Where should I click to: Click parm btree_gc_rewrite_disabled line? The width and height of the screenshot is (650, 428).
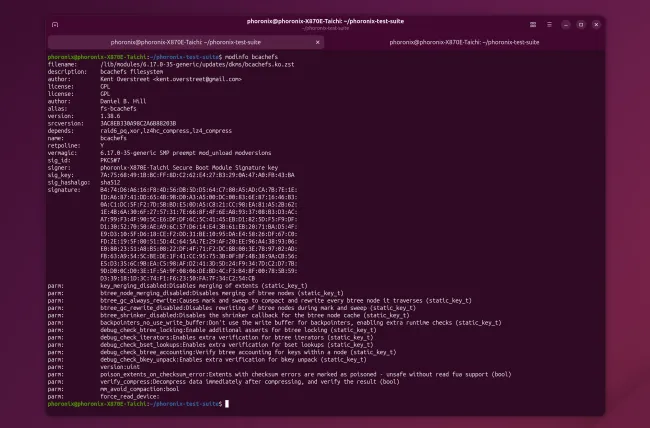(x=258, y=308)
